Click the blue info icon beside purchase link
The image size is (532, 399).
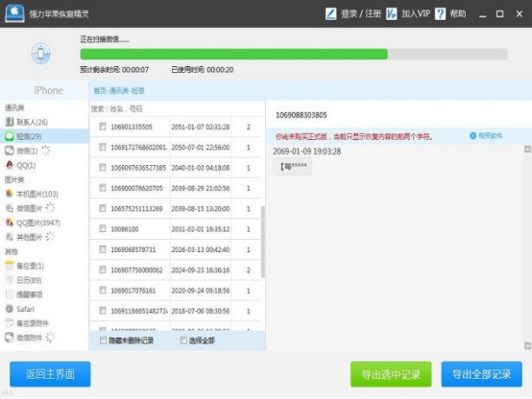click(473, 136)
